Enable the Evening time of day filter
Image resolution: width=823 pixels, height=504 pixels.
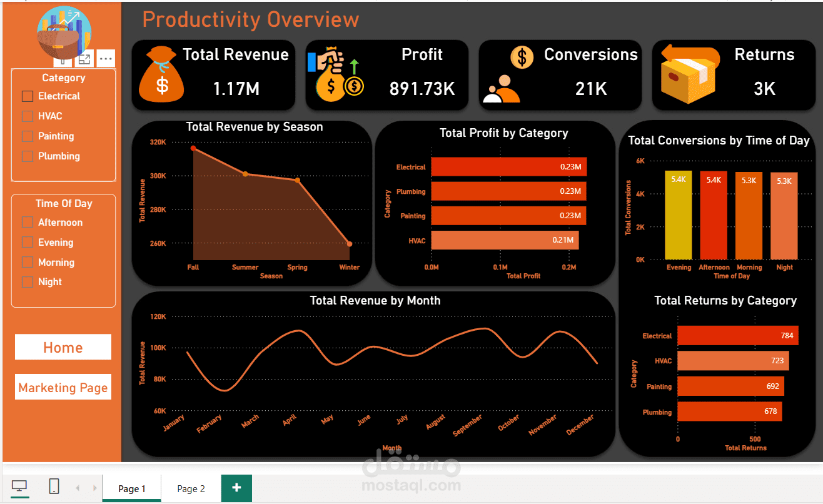[27, 242]
